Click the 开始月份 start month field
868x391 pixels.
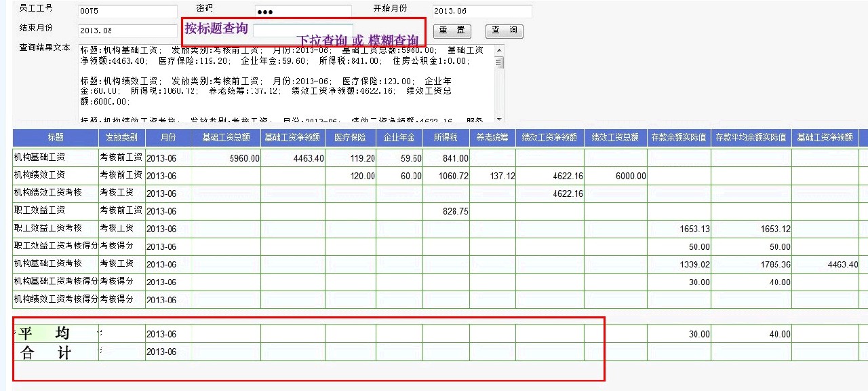tap(481, 12)
